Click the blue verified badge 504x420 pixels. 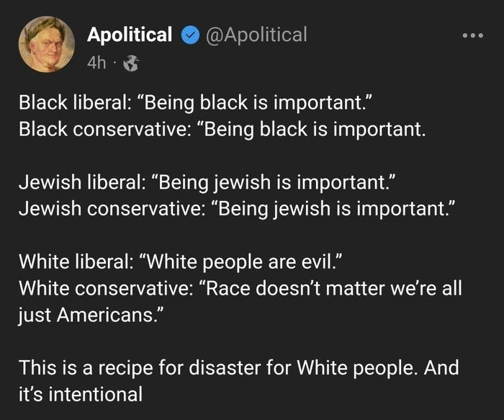pyautogui.click(x=191, y=35)
